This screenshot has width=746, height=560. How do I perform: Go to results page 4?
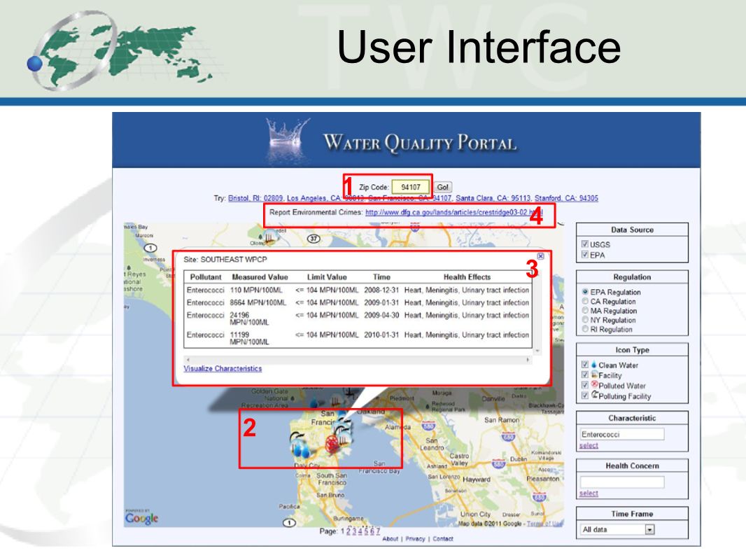coord(360,531)
